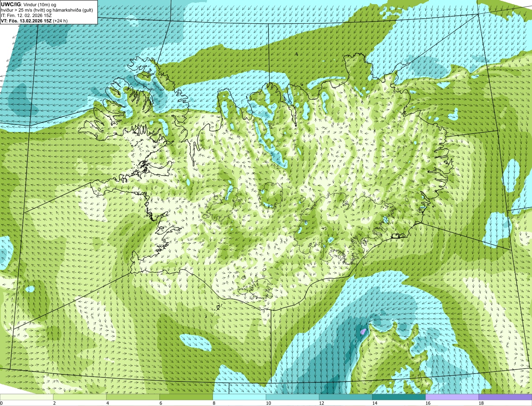Viewport: 532px width, 406px height.
Task: Click the scale label "4"
Action: pyautogui.click(x=108, y=403)
